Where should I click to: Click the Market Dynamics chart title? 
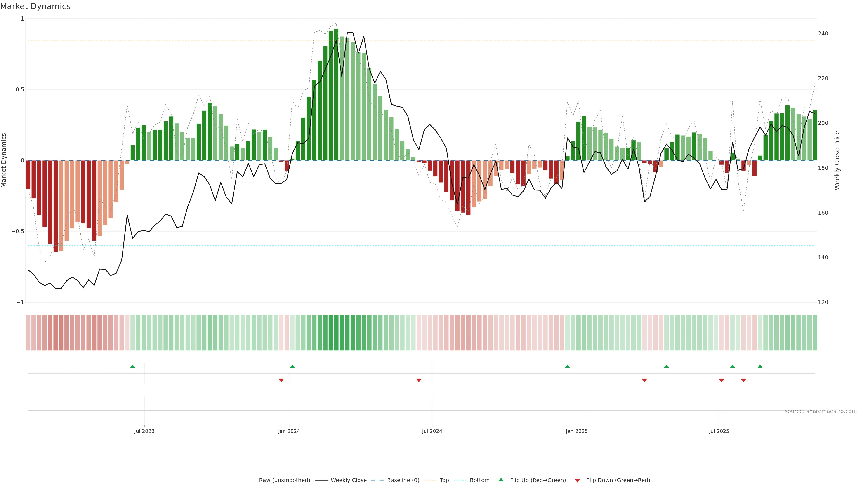[35, 6]
